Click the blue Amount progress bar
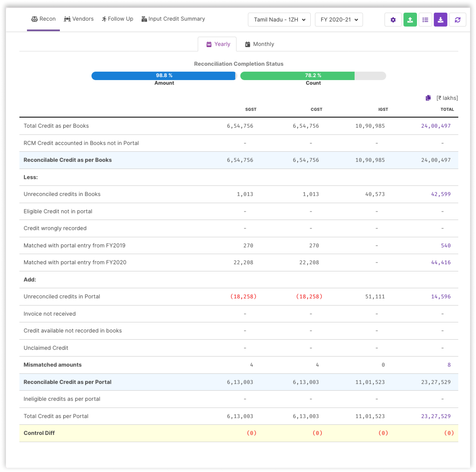The height and width of the screenshot is (472, 476). coord(164,76)
